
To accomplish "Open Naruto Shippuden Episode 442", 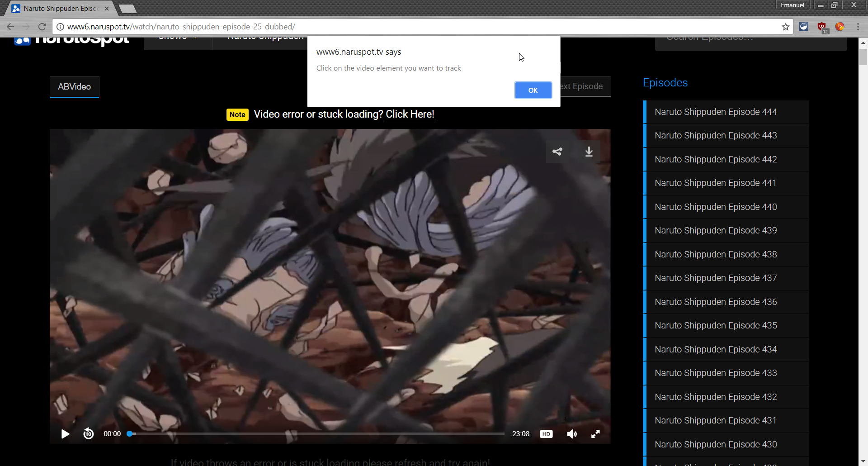I will pyautogui.click(x=726, y=159).
